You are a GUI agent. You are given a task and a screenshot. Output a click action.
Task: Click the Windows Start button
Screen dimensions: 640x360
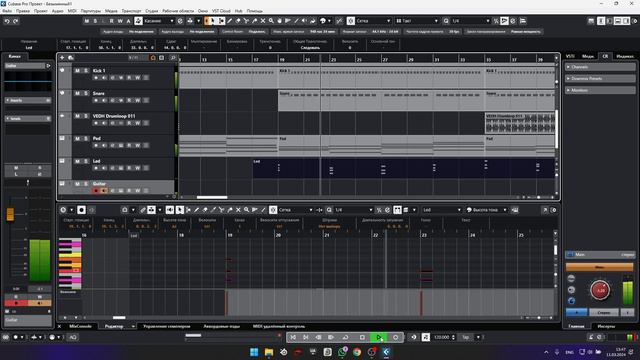(x=254, y=352)
